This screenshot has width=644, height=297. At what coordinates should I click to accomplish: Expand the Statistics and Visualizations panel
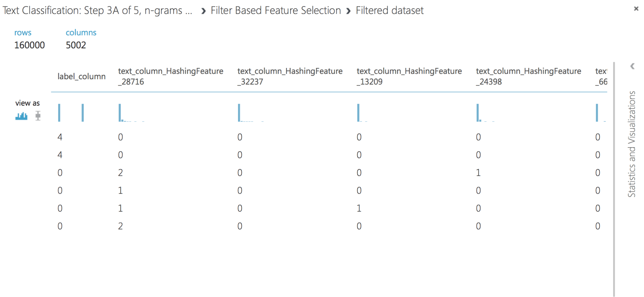632,66
